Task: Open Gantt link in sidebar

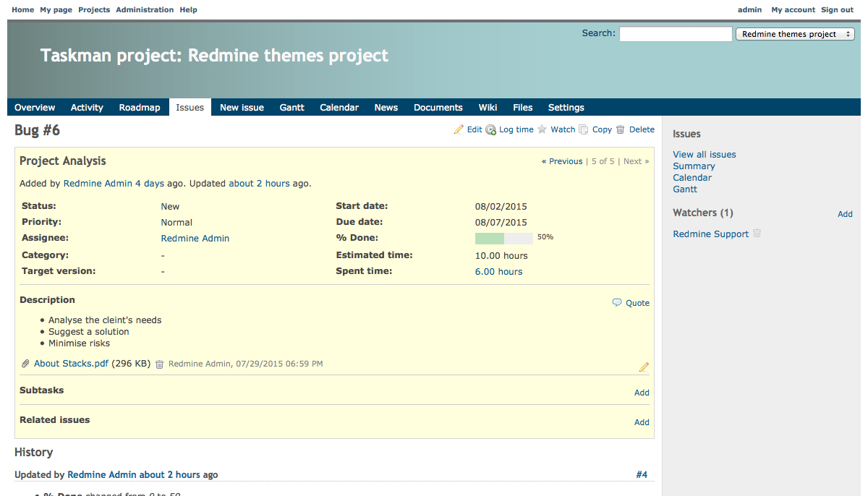Action: 685,189
